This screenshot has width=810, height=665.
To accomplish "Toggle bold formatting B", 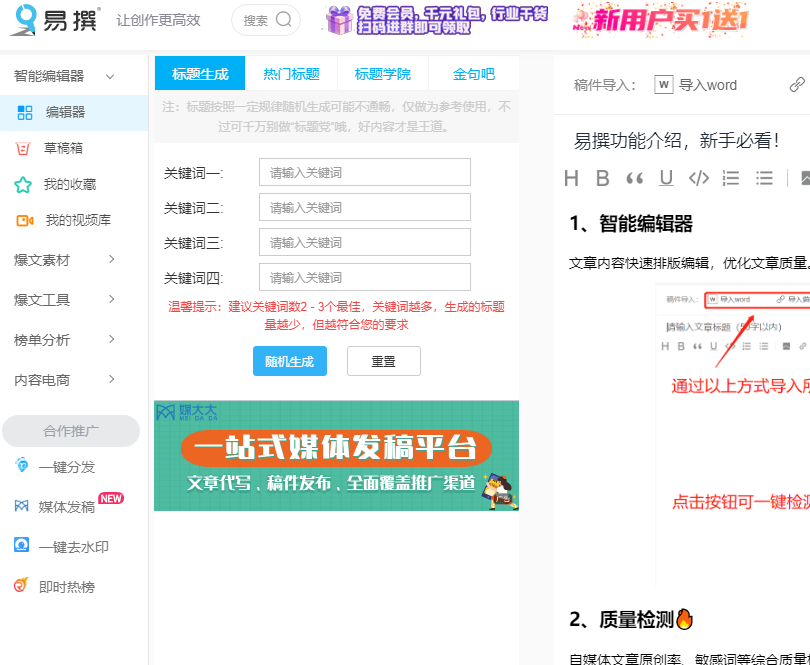I will [602, 178].
